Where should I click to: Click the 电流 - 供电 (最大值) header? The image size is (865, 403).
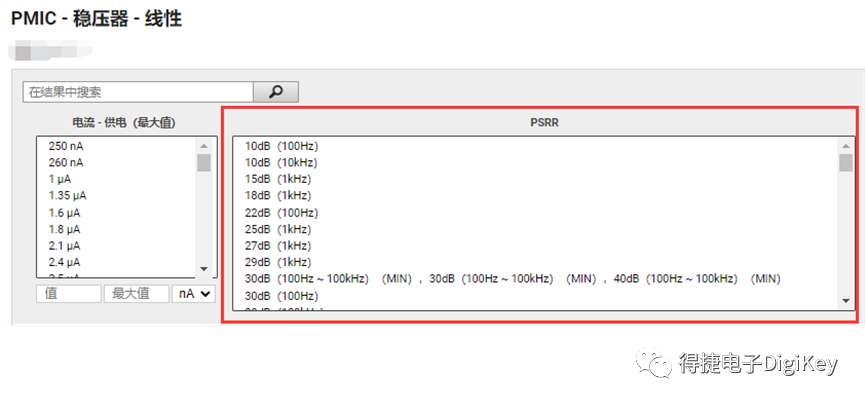point(124,123)
